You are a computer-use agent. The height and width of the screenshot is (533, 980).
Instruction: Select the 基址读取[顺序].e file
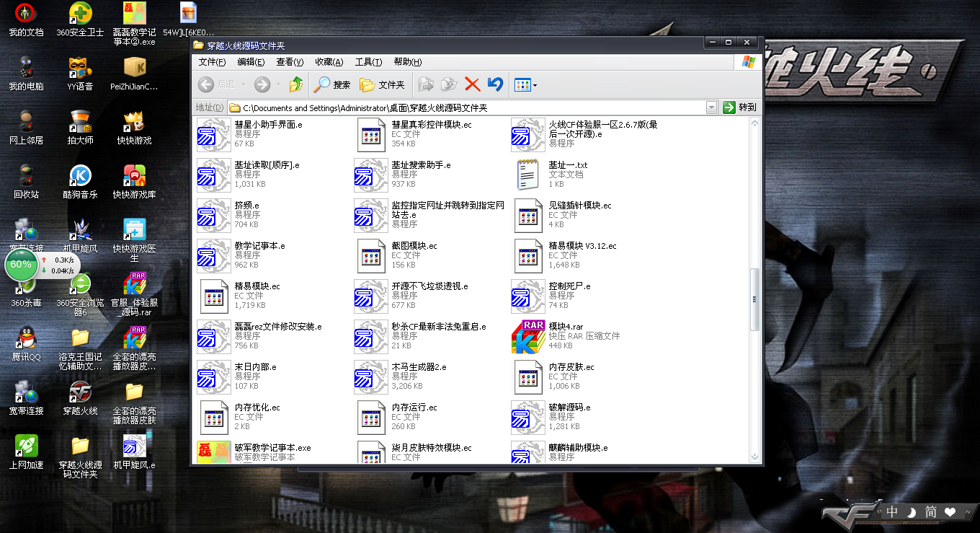(x=248, y=175)
